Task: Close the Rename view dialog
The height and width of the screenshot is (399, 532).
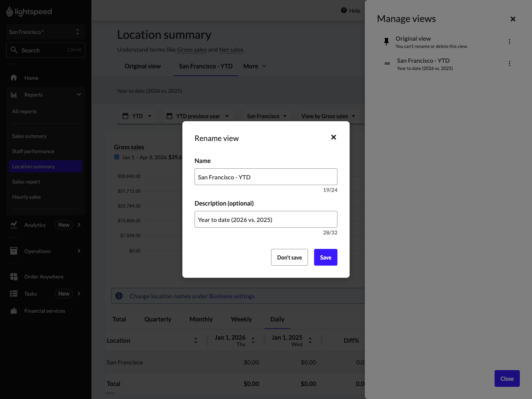Action: click(334, 137)
